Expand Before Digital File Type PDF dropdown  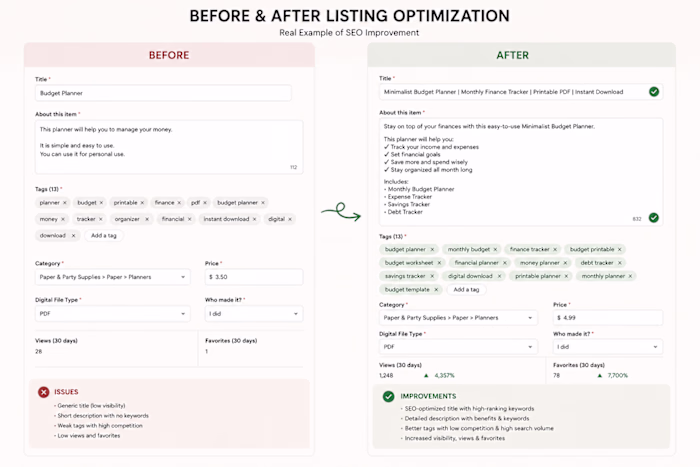[x=112, y=313]
